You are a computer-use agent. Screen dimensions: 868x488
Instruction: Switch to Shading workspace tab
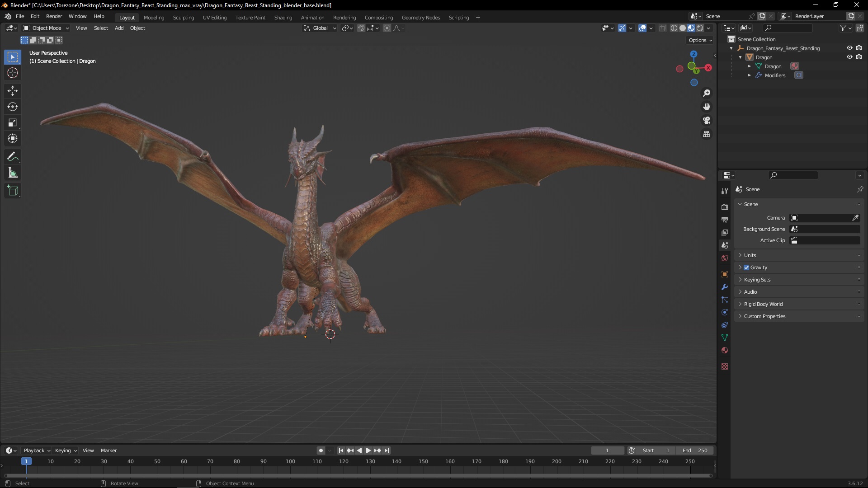(283, 18)
